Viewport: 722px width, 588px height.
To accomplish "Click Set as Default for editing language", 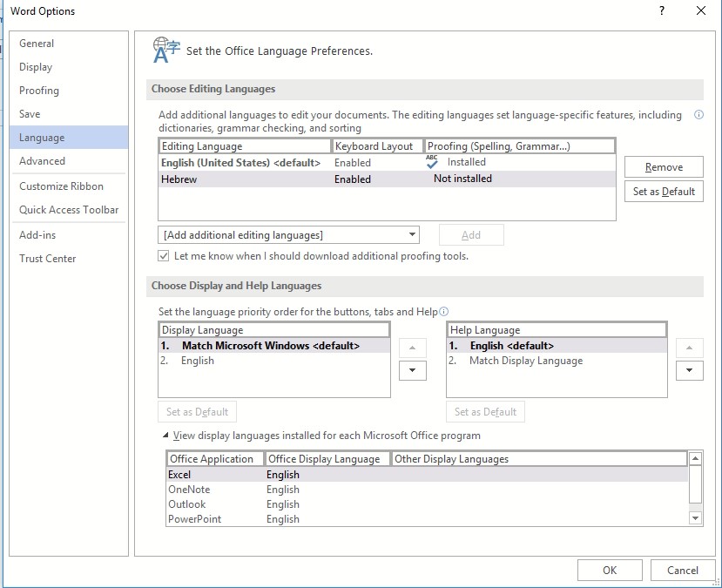I will pyautogui.click(x=664, y=191).
